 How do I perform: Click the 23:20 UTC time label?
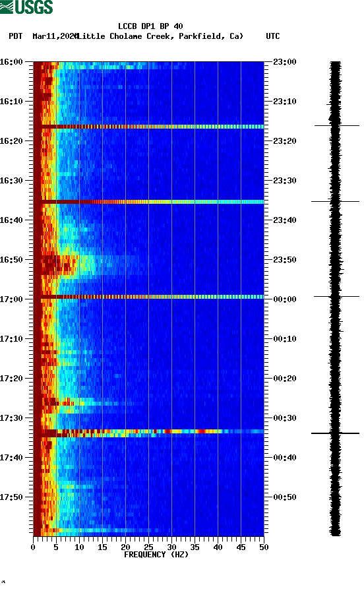[x=285, y=141]
